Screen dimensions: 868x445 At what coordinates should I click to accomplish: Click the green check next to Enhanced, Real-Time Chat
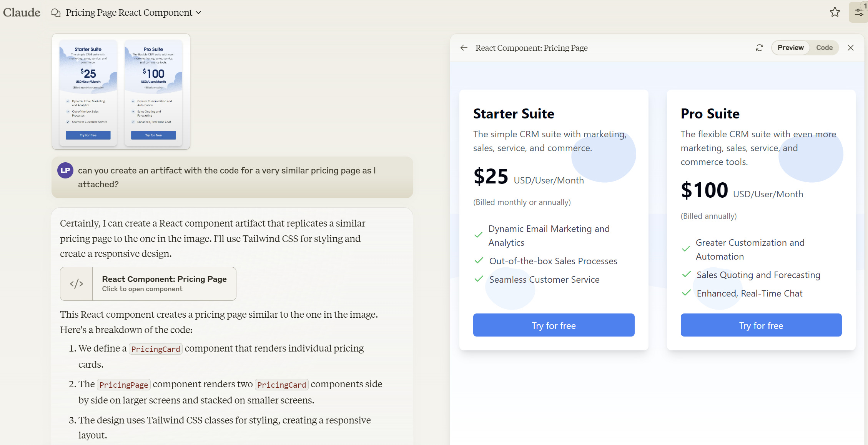click(686, 293)
